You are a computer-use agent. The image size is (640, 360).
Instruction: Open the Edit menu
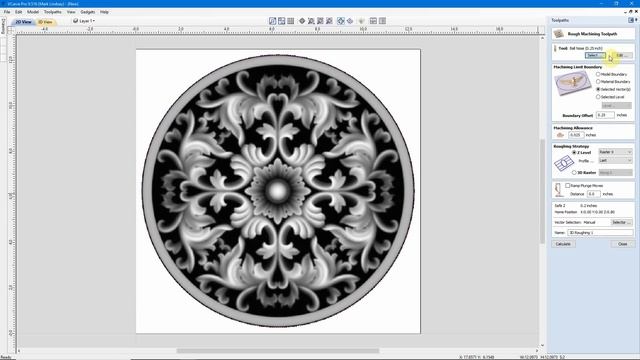click(18, 12)
